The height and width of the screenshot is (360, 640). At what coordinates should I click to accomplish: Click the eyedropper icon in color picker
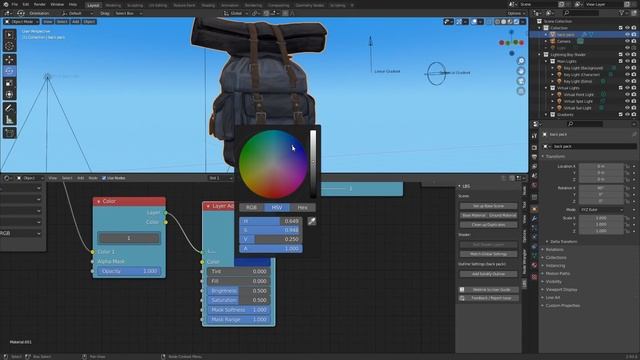(312, 221)
